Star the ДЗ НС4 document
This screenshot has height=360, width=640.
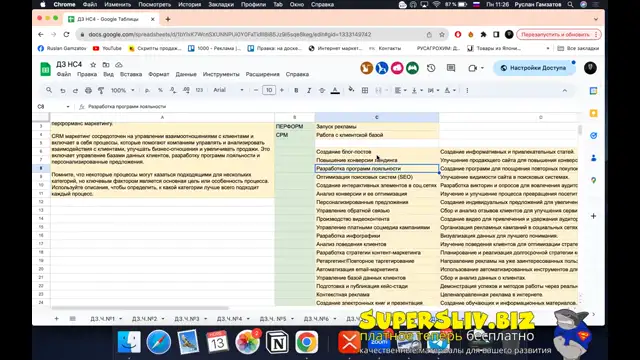coord(93,64)
